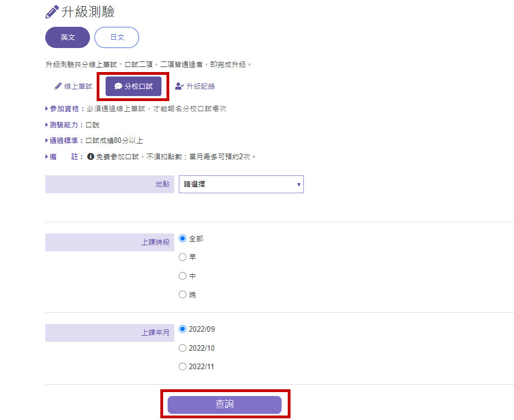
Task: Click the pencil icon beside 升級測驗 title
Action: click(x=52, y=12)
